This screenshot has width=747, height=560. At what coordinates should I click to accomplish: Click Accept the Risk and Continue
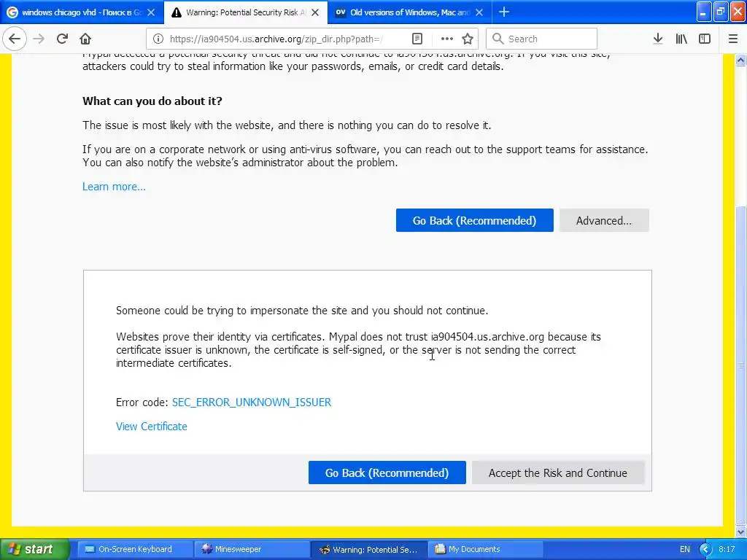[x=558, y=472]
